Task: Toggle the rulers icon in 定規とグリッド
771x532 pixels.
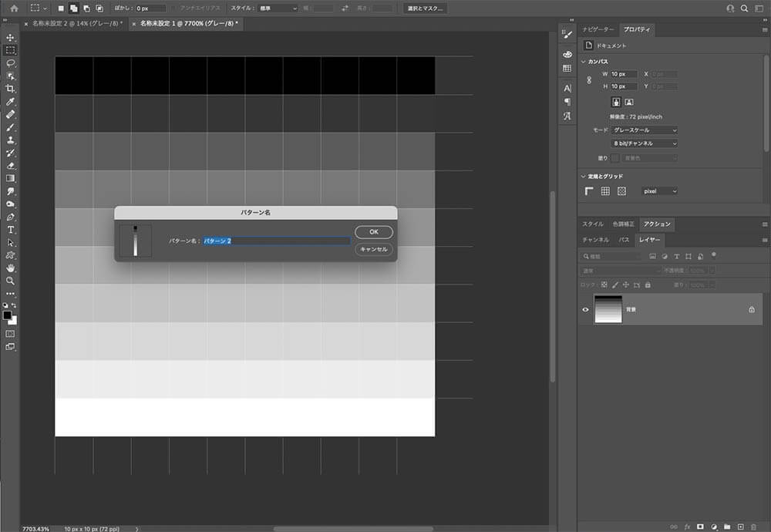Action: click(589, 191)
